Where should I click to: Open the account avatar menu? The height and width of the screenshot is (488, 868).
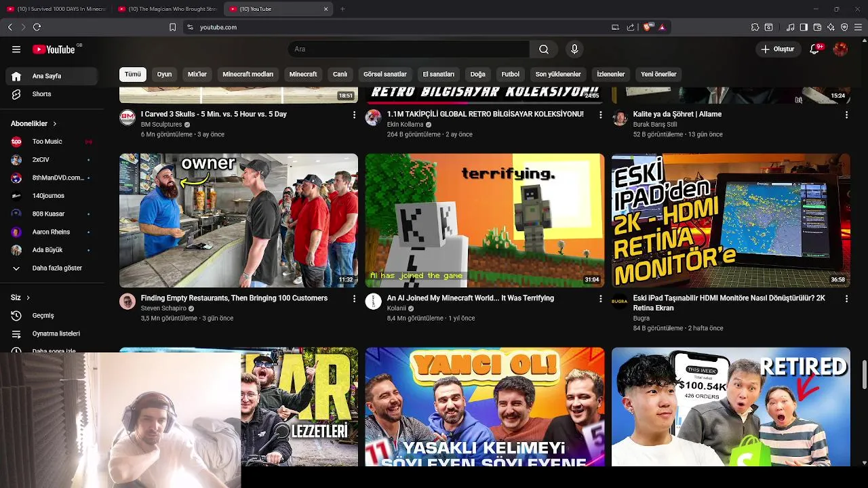point(840,49)
